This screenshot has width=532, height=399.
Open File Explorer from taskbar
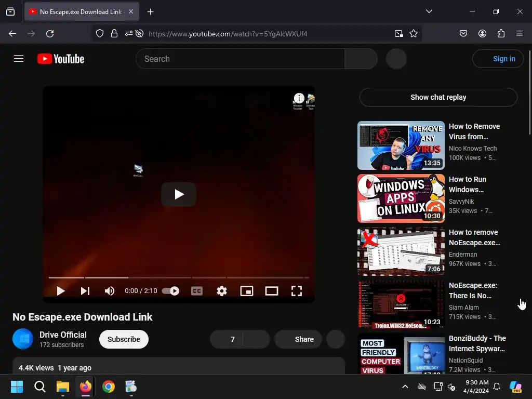(x=63, y=387)
